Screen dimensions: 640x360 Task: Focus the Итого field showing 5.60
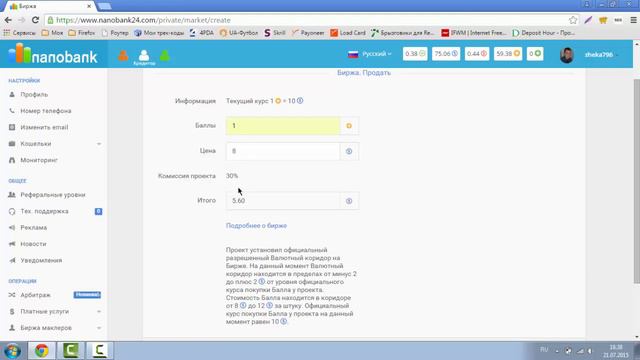283,201
